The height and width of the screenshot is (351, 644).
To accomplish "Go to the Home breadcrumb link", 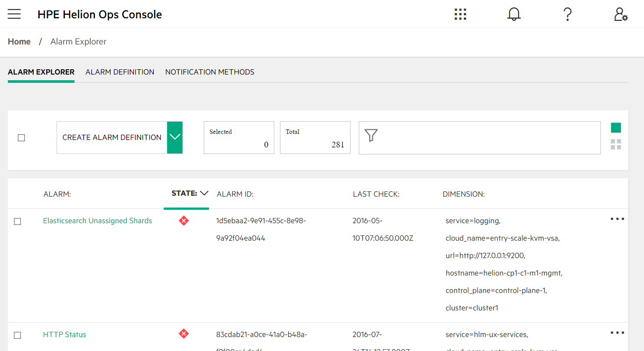I will (19, 41).
